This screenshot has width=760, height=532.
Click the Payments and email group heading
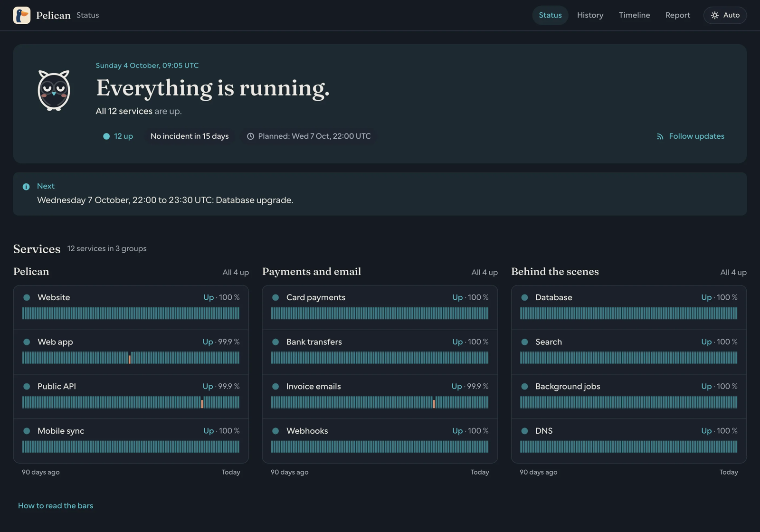click(312, 272)
